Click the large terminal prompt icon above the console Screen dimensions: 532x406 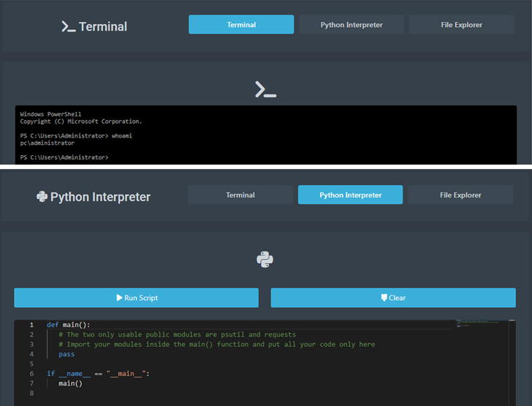(x=266, y=89)
